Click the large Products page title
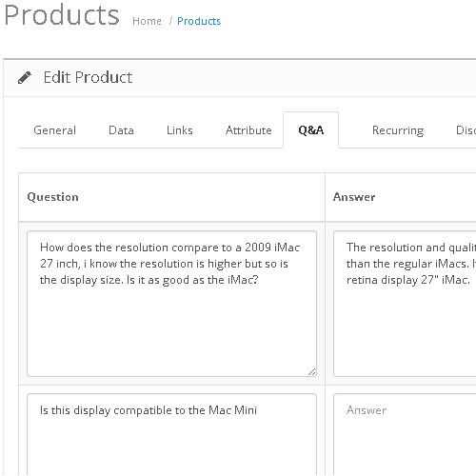 pyautogui.click(x=62, y=15)
